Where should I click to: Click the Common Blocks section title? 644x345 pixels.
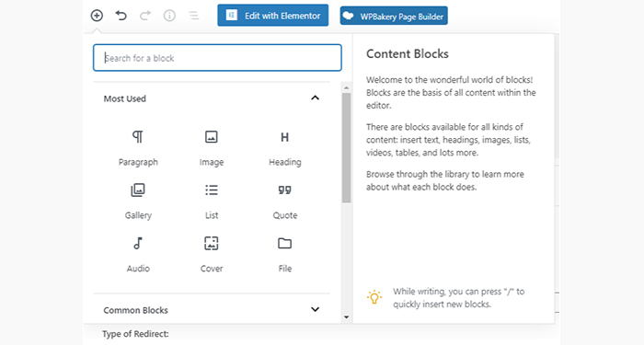pos(135,310)
